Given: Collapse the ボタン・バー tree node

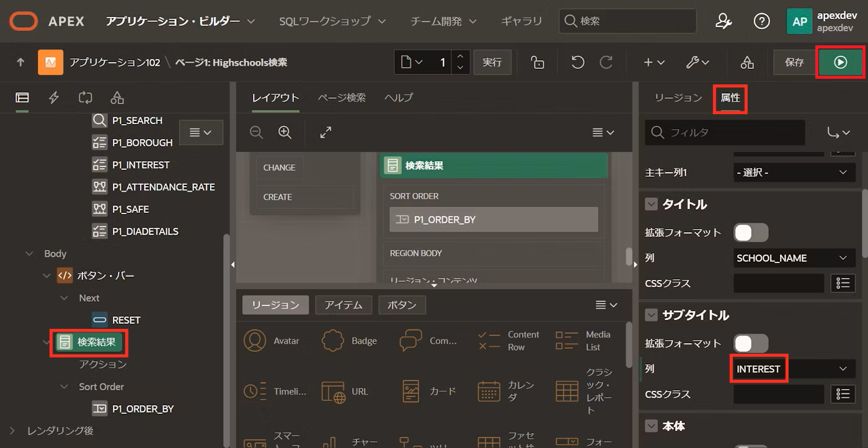Looking at the screenshot, I should pos(46,276).
